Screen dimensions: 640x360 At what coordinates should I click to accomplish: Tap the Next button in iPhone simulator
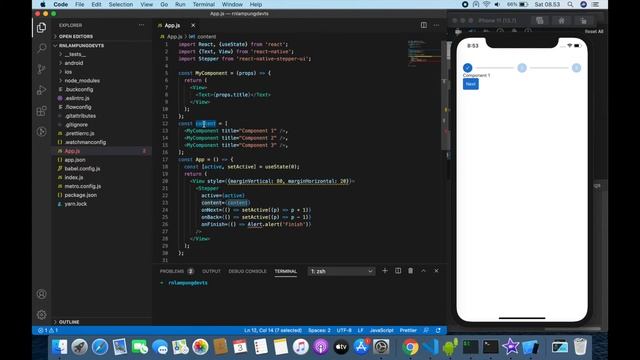point(471,84)
